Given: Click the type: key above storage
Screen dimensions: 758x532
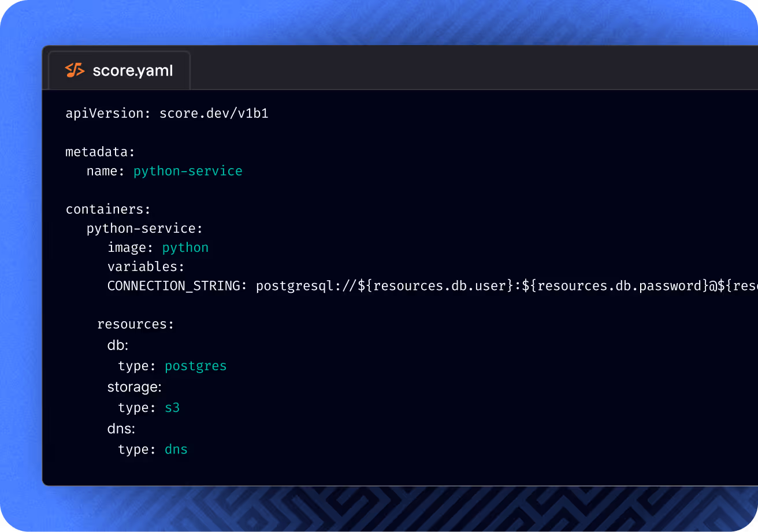Looking at the screenshot, I should click(x=137, y=366).
